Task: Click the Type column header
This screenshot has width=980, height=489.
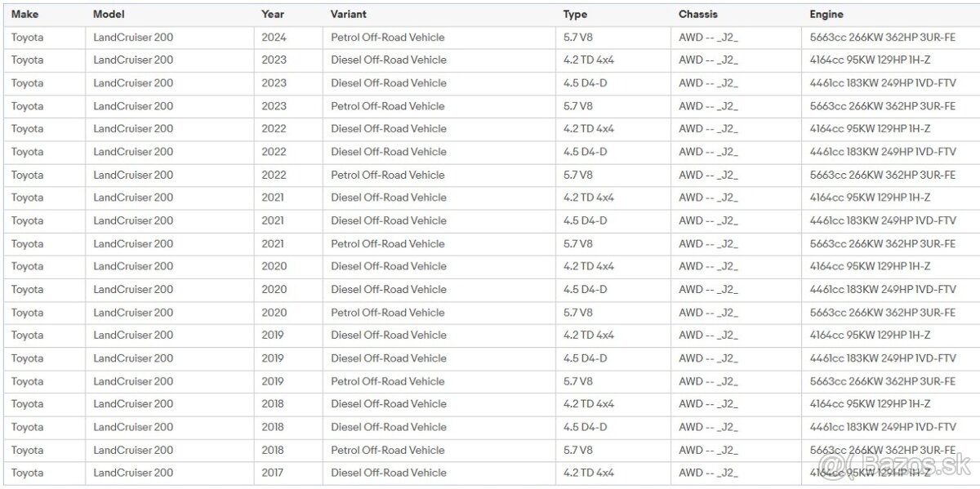Action: coord(575,14)
